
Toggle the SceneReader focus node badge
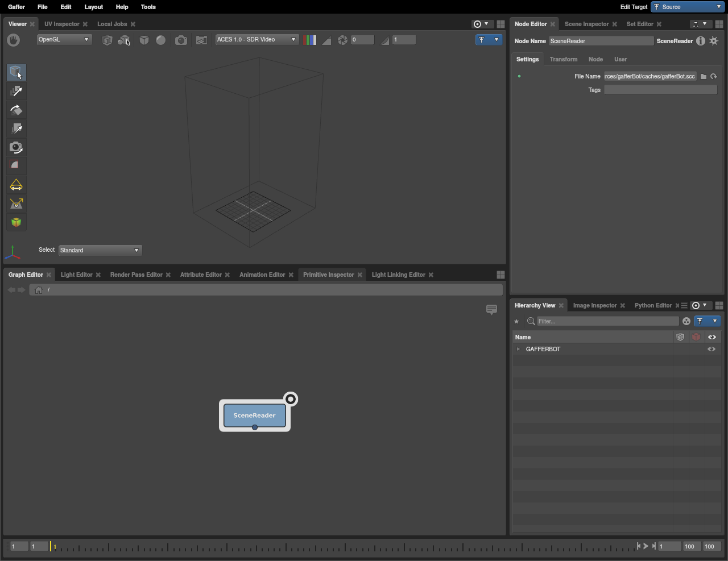[291, 399]
